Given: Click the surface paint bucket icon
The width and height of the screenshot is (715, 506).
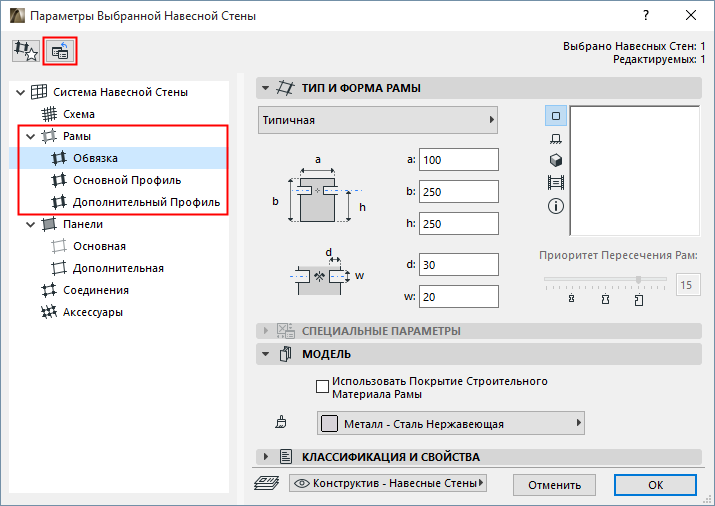Looking at the screenshot, I should tap(281, 423).
